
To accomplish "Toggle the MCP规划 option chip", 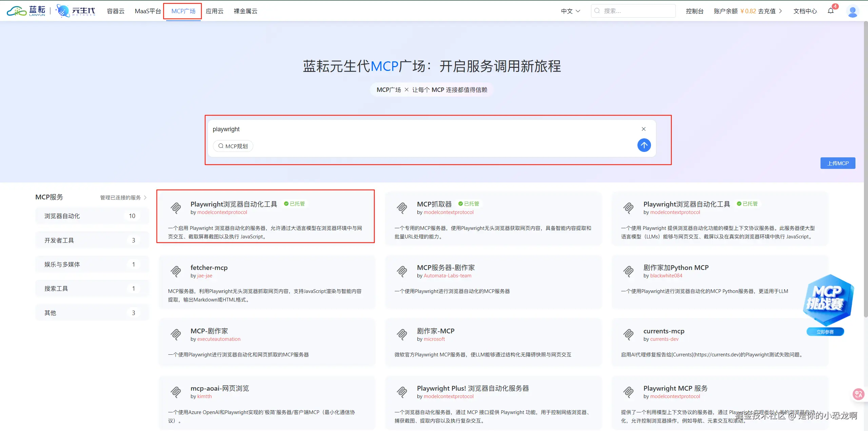I will click(233, 146).
